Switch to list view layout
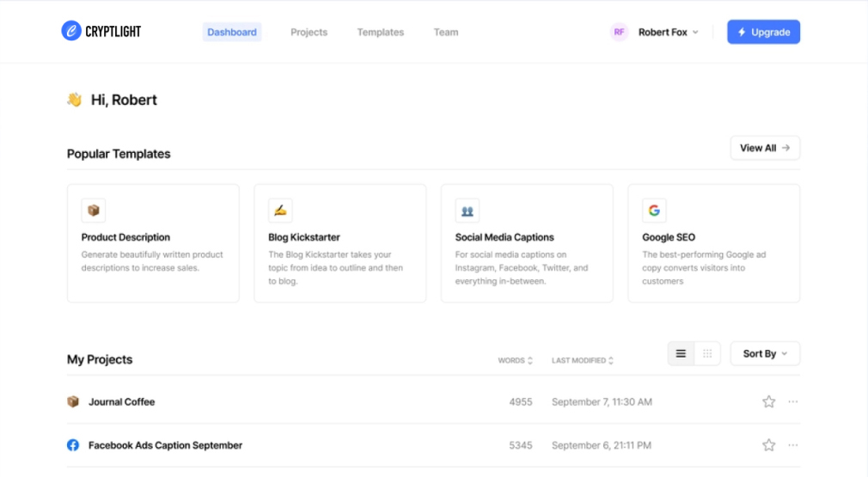 pos(681,353)
